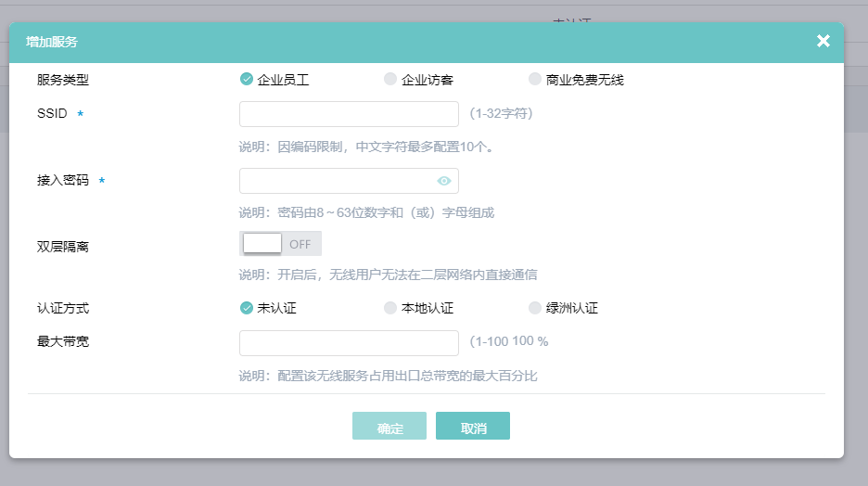Select the 企业员工 service type
868x486 pixels.
pyautogui.click(x=247, y=80)
